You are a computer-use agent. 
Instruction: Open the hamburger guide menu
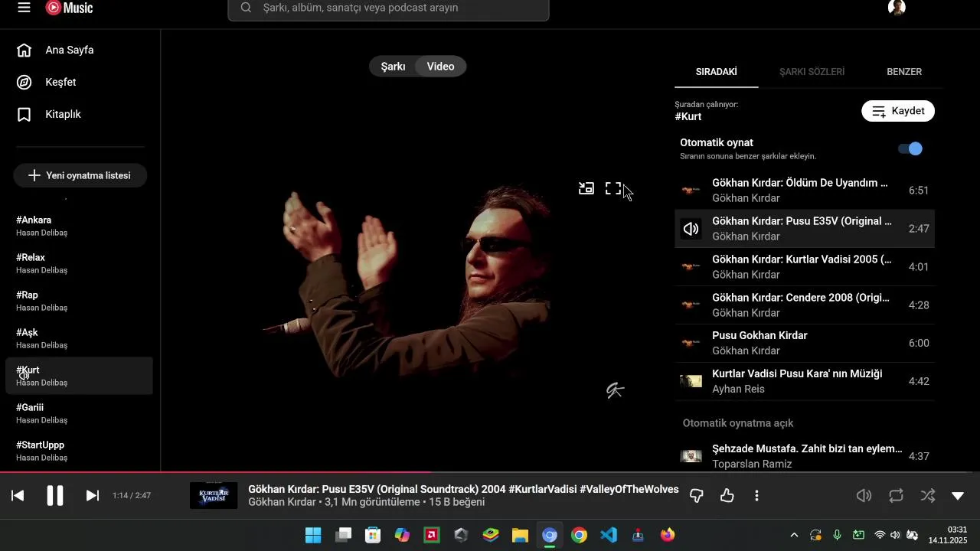(24, 8)
